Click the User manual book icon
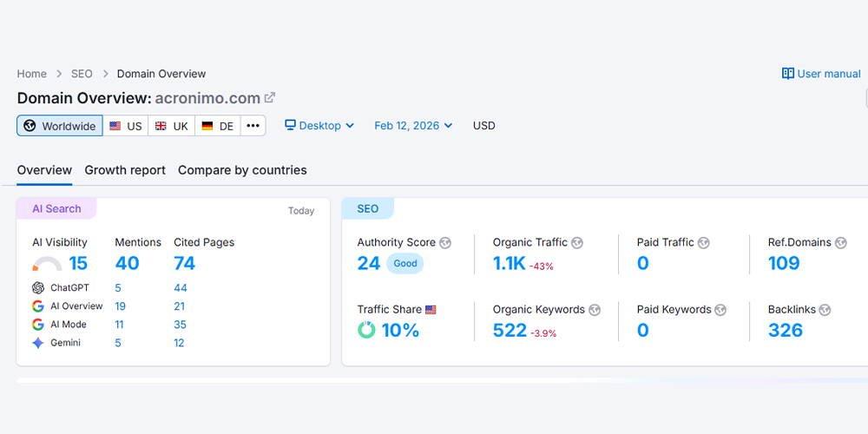Viewport: 868px width, 434px height. [x=788, y=74]
